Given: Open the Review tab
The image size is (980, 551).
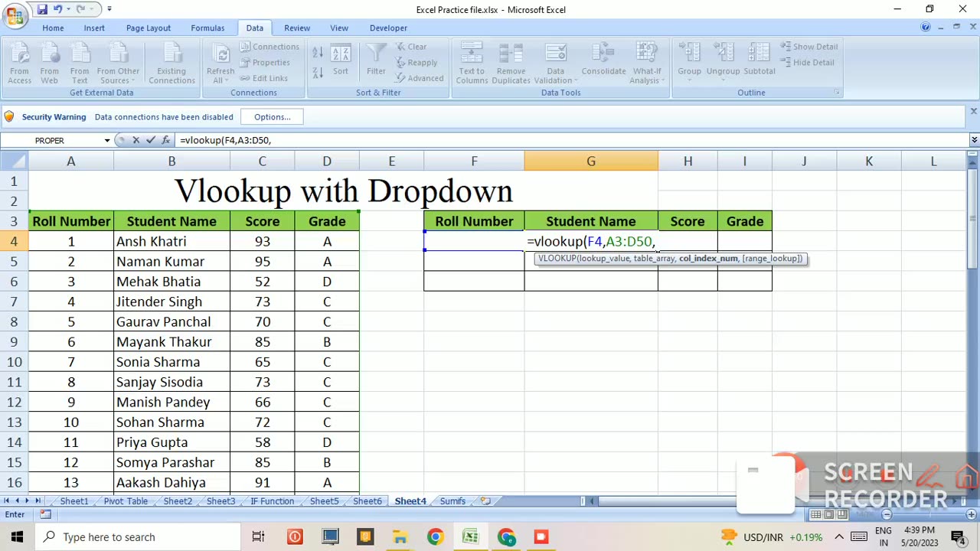Looking at the screenshot, I should click(297, 28).
